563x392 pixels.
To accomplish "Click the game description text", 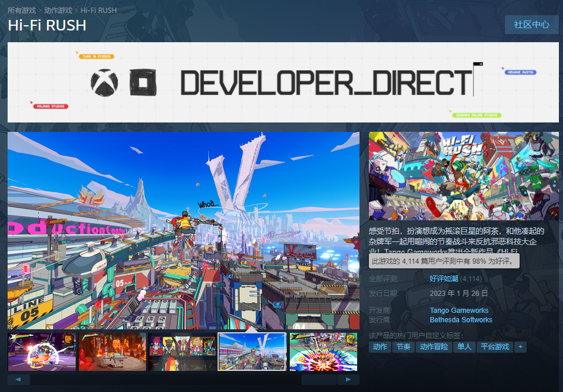I will pos(456,241).
